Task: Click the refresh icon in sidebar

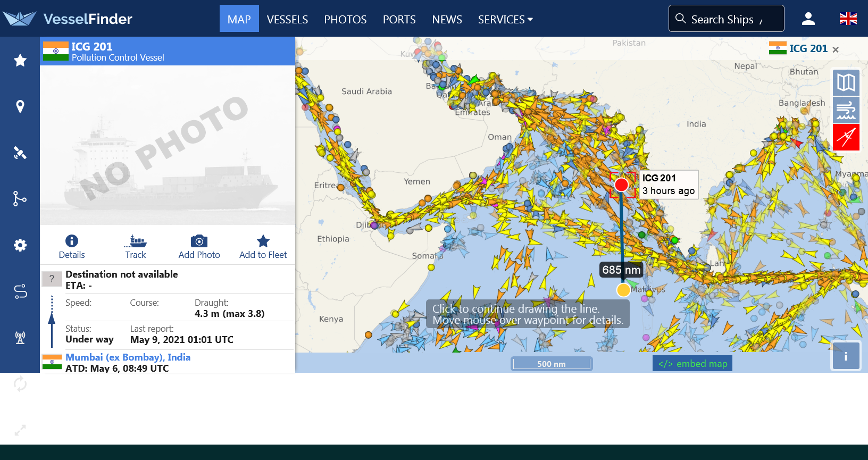Action: pyautogui.click(x=20, y=383)
